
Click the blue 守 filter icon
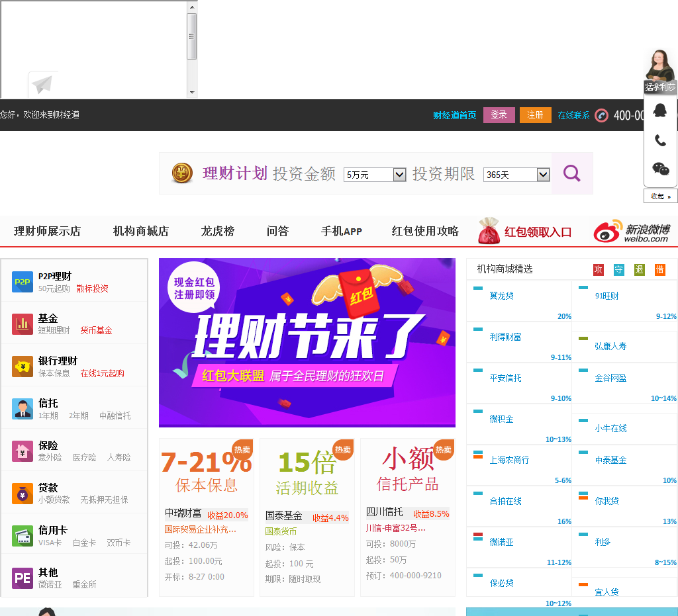(x=619, y=270)
